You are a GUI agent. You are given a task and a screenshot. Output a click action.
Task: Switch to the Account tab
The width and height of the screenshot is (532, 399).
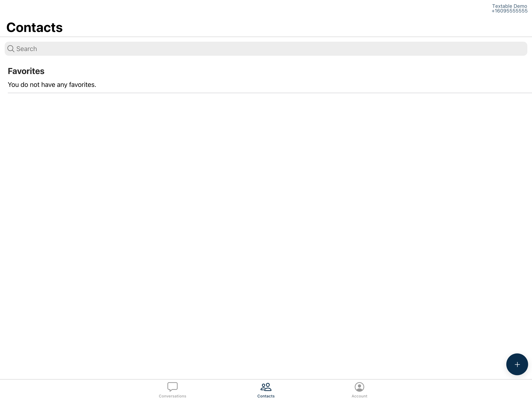(x=359, y=390)
